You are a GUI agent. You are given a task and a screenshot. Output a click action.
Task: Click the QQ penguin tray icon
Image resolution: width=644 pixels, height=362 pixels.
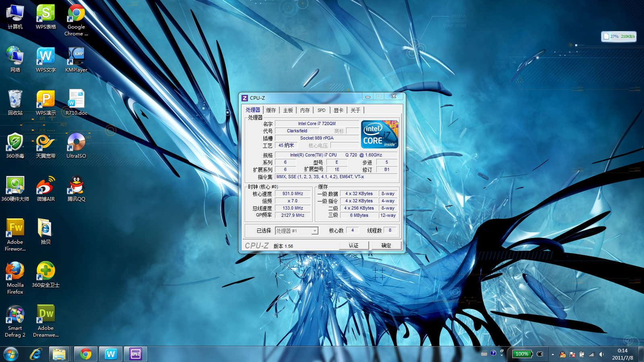pyautogui.click(x=563, y=354)
